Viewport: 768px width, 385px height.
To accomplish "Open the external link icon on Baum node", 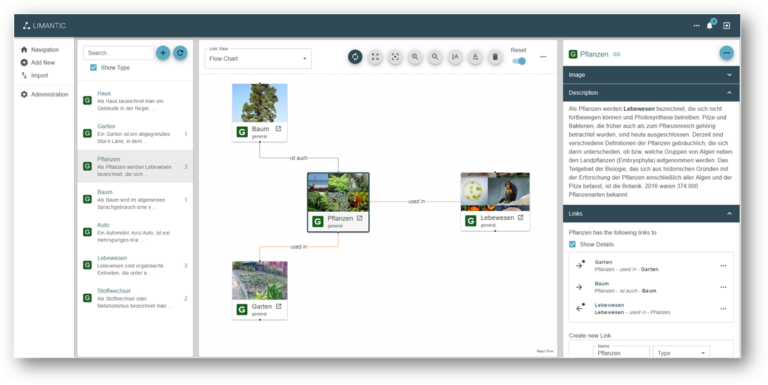I will click(x=278, y=129).
